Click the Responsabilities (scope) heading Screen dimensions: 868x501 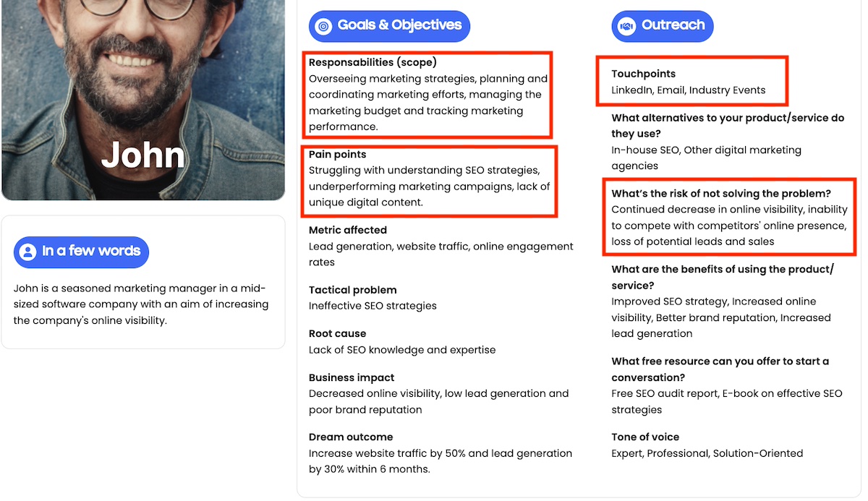point(373,62)
